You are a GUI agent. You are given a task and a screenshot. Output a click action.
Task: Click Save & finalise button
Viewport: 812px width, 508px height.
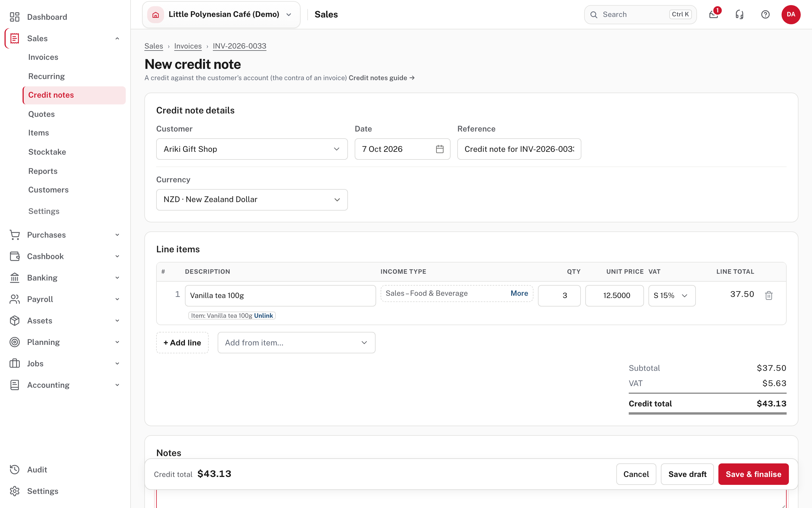click(x=753, y=474)
